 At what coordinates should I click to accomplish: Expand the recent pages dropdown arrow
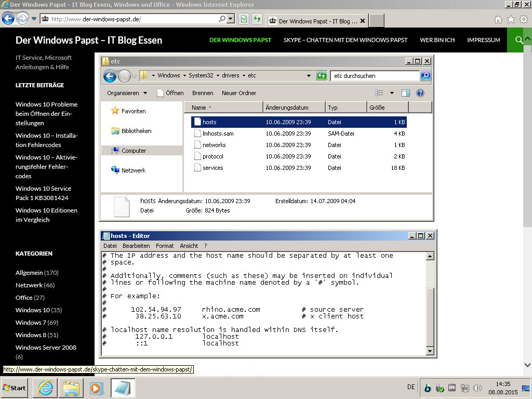pyautogui.click(x=34, y=19)
